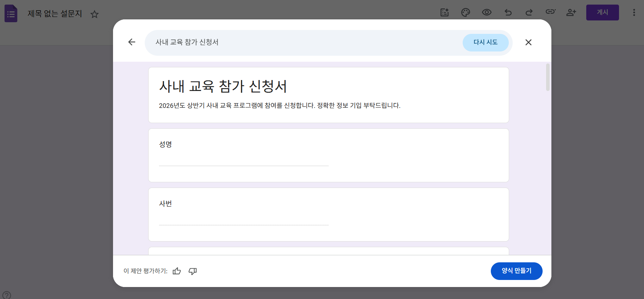Click the 다시 시도 retry button
This screenshot has width=644, height=299.
485,42
